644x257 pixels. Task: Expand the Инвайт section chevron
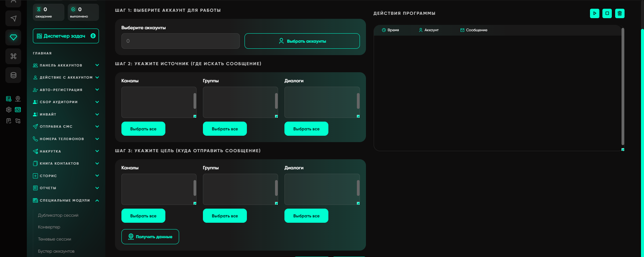point(97,114)
